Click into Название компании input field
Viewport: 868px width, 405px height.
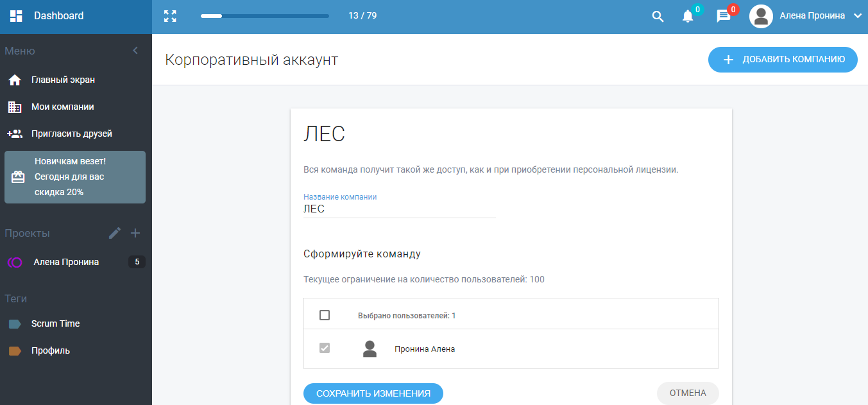click(400, 209)
